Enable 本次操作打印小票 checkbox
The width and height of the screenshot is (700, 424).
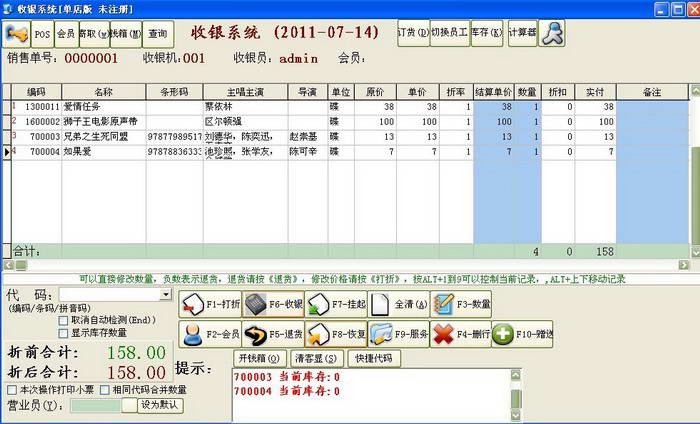coord(12,390)
